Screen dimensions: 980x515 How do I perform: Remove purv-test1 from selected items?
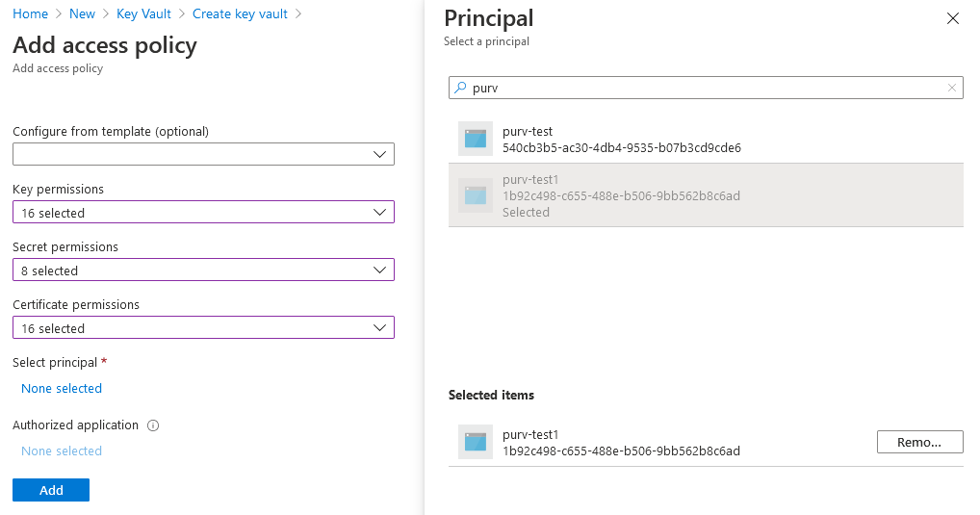tap(919, 442)
